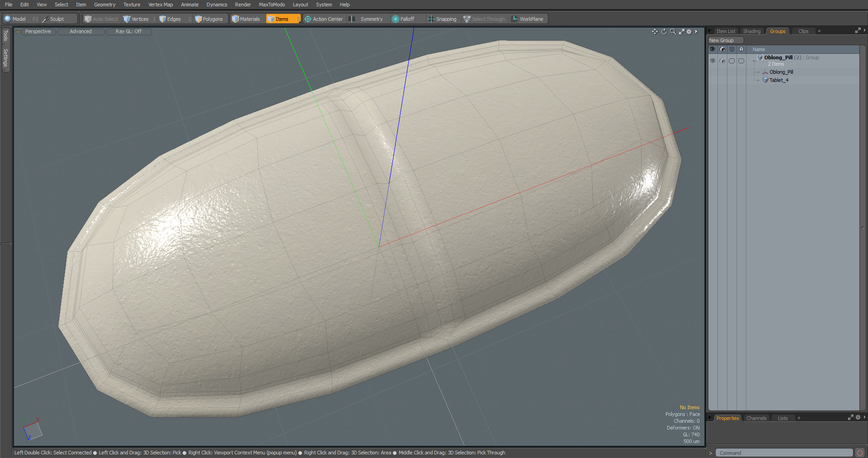The height and width of the screenshot is (458, 868).
Task: Toggle render camera of Oblong_Pill group
Action: point(722,61)
